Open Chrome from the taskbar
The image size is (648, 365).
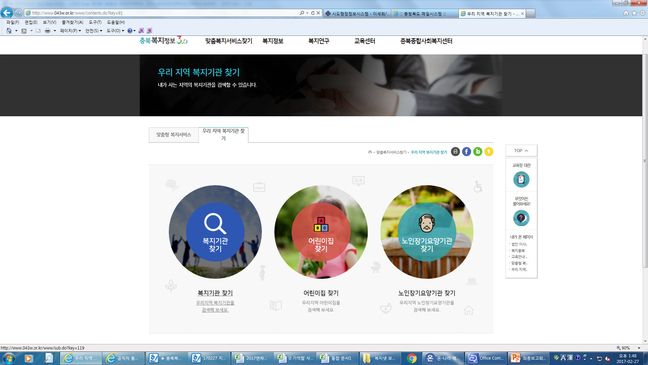[411, 358]
